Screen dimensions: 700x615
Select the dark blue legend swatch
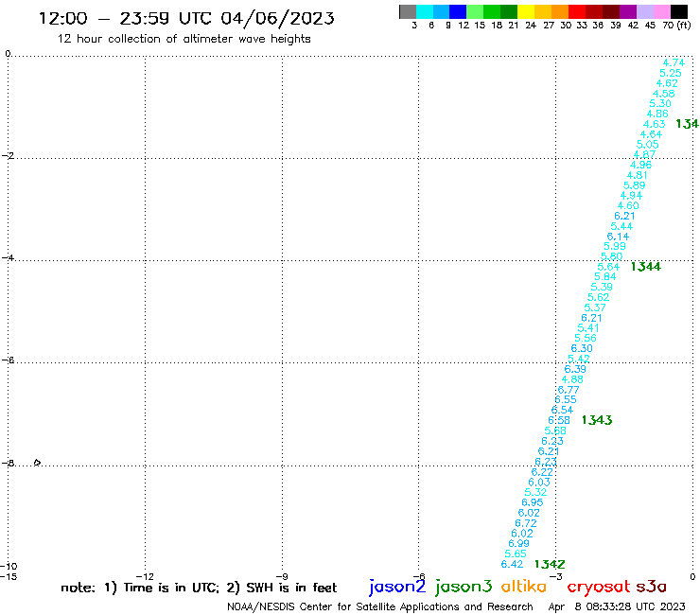(458, 12)
